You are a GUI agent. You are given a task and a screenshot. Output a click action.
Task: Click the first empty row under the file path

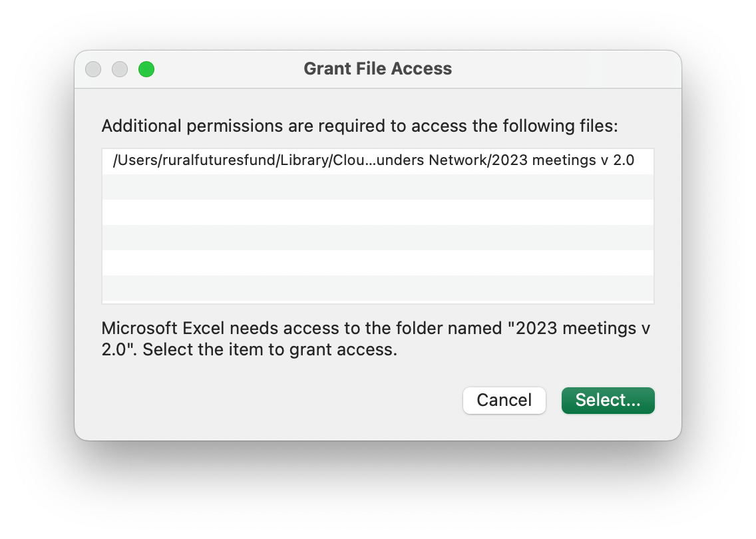(x=377, y=187)
